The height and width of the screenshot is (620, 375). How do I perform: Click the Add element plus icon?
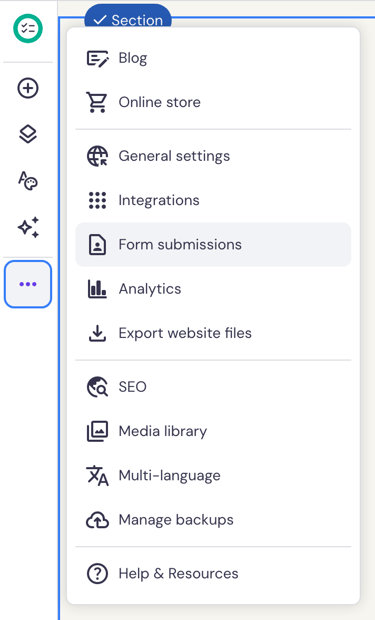point(28,88)
